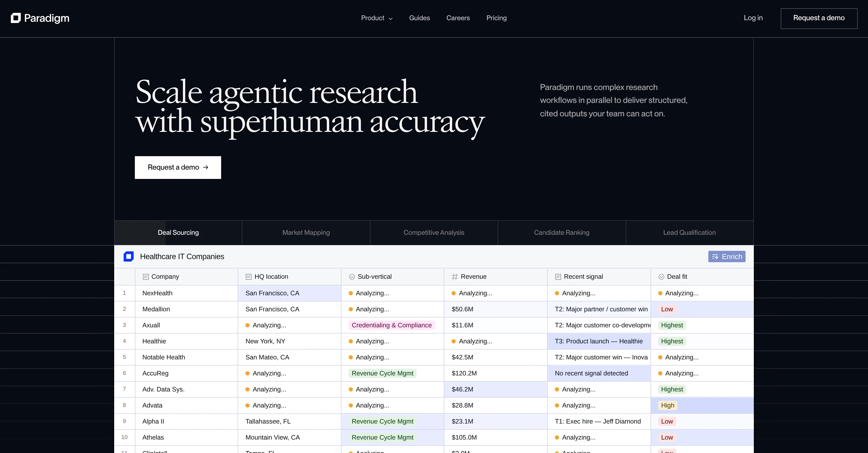Click the Enrich button
868x453 pixels.
pos(727,256)
